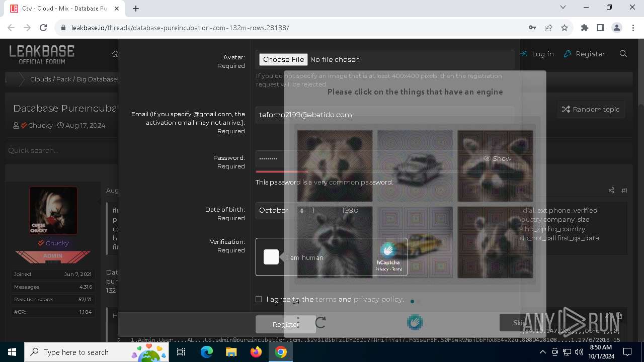Image resolution: width=644 pixels, height=362 pixels.
Task: Open File Explorer from taskbar
Action: point(231,352)
